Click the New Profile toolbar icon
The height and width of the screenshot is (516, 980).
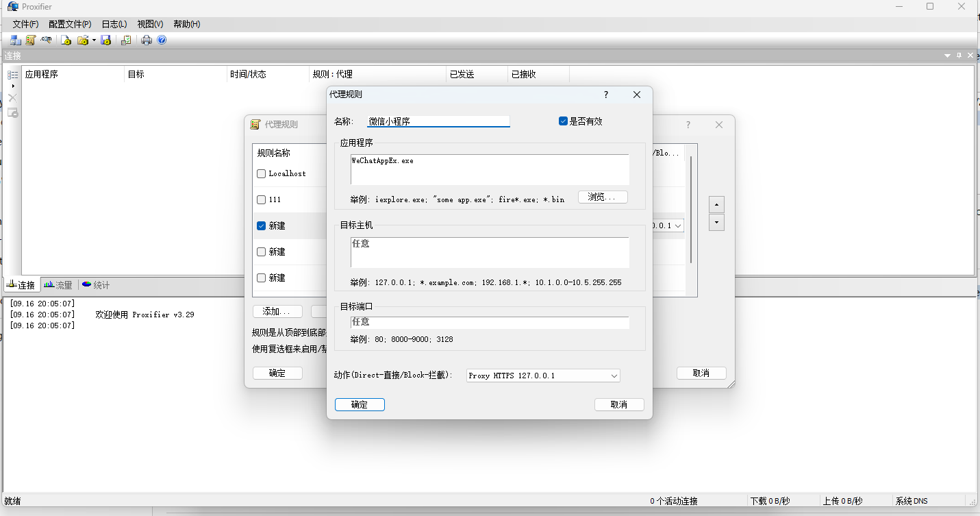66,40
